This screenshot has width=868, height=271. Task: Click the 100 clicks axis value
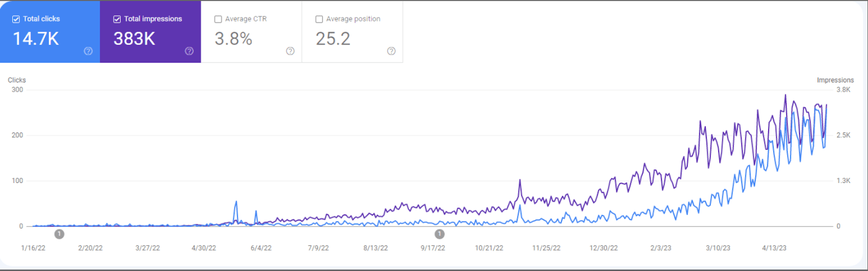17,181
